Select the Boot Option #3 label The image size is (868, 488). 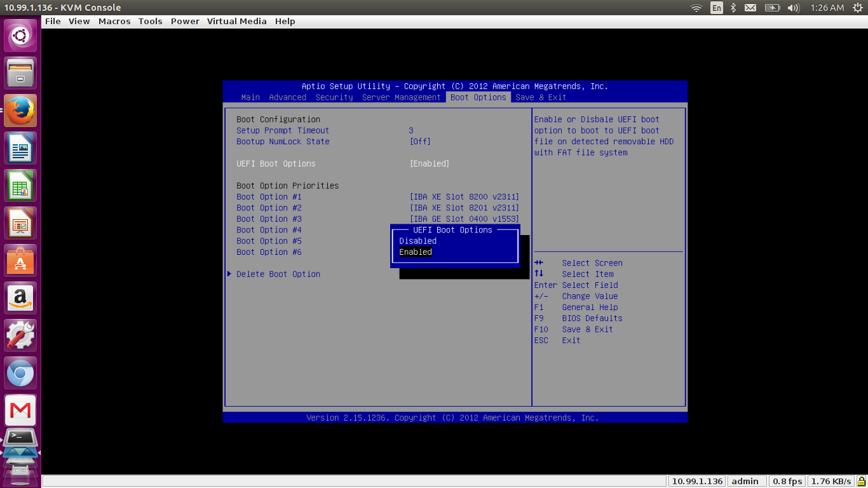[269, 219]
